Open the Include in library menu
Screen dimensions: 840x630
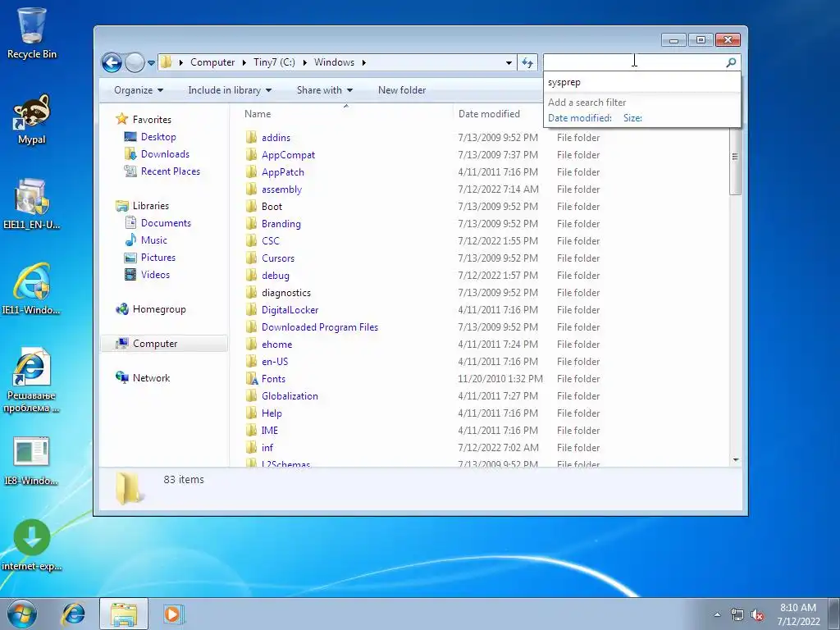(x=230, y=90)
